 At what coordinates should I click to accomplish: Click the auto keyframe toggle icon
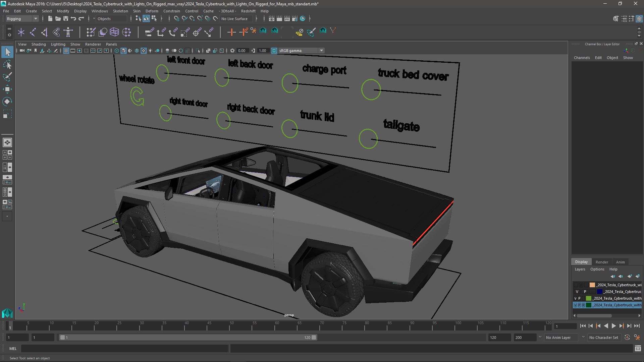627,338
